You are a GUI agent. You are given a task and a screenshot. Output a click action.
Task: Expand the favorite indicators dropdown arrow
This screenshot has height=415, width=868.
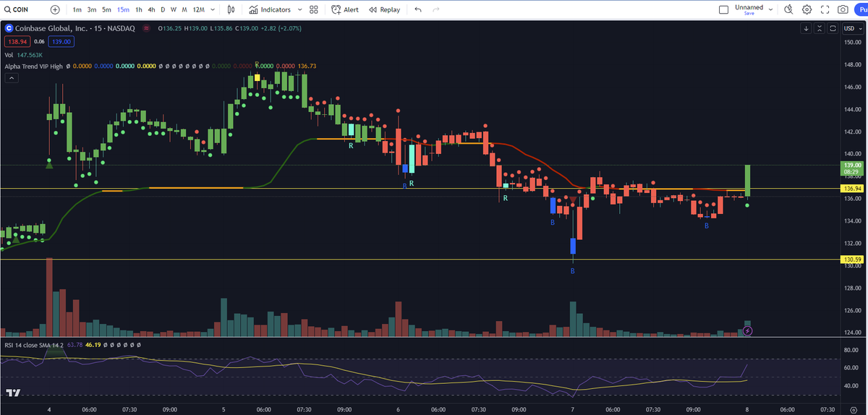click(x=300, y=9)
